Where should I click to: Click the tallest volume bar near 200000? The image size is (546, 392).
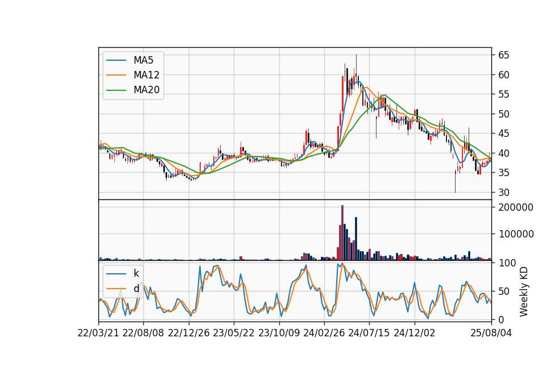[342, 233]
